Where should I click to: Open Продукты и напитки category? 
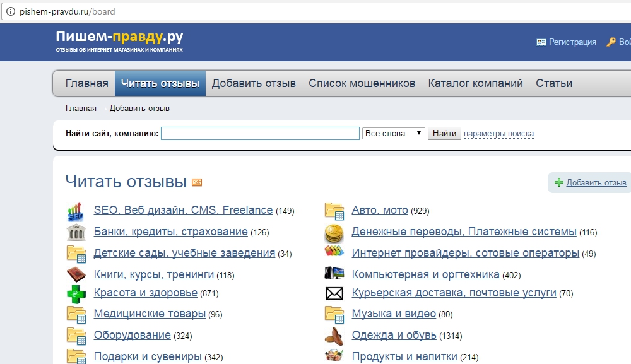pyautogui.click(x=404, y=356)
